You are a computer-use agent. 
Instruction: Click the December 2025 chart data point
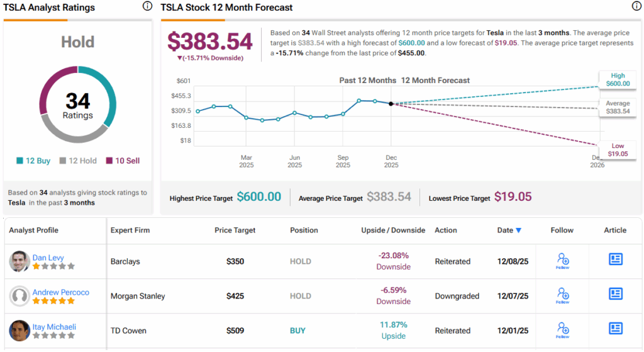click(391, 103)
